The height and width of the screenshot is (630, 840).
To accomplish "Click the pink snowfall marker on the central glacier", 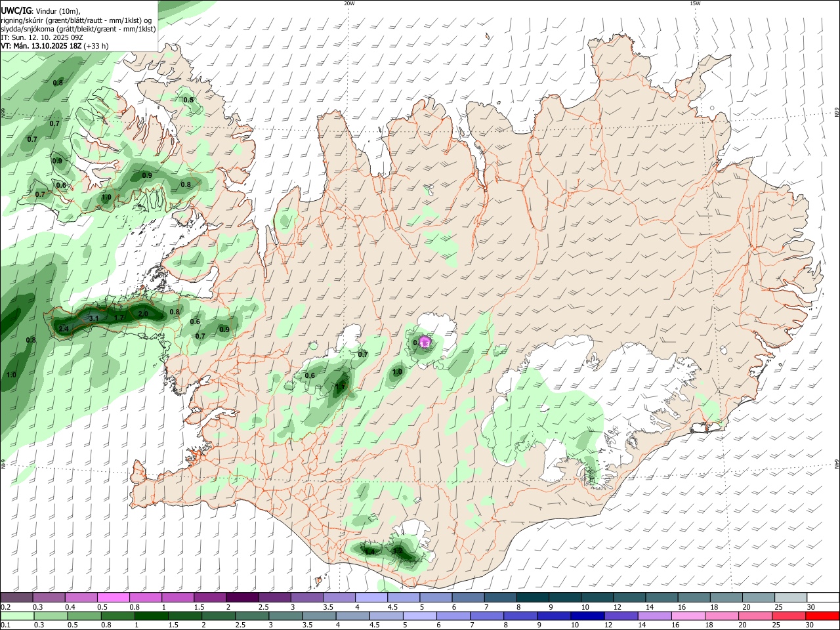I will click(425, 342).
